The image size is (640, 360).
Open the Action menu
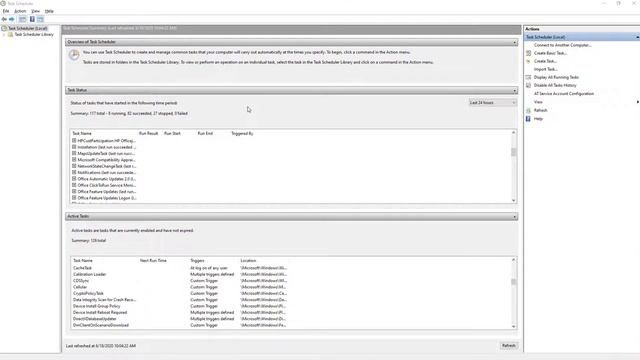coord(20,11)
